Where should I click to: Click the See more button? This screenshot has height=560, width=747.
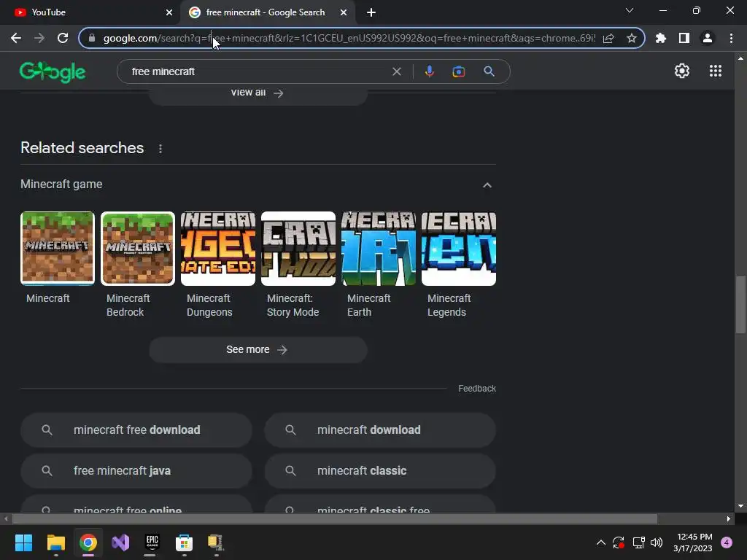[258, 350]
